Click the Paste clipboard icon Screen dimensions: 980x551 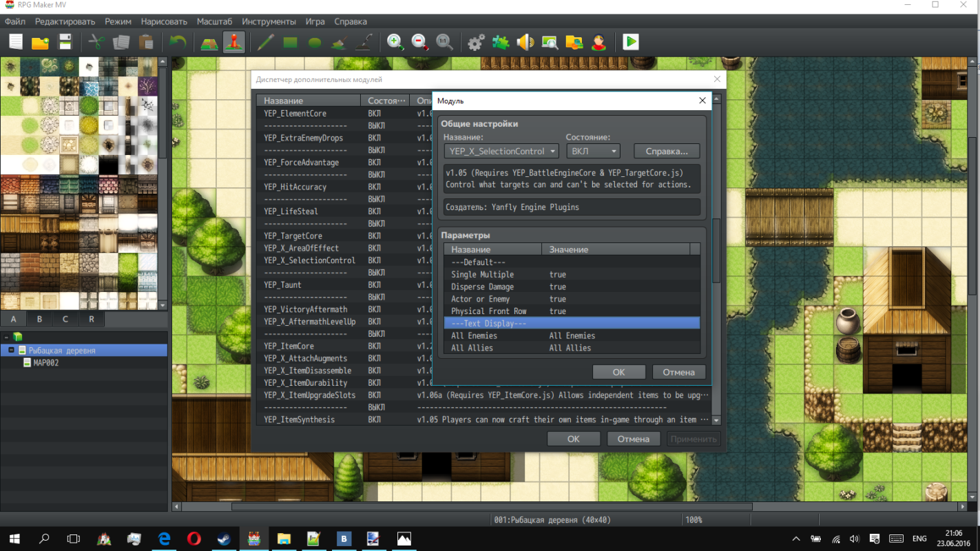(x=146, y=42)
